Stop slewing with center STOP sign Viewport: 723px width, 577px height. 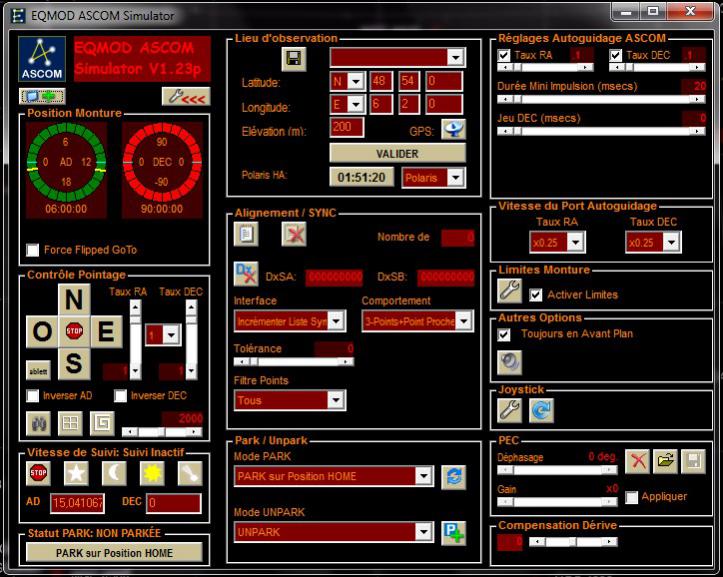point(74,331)
